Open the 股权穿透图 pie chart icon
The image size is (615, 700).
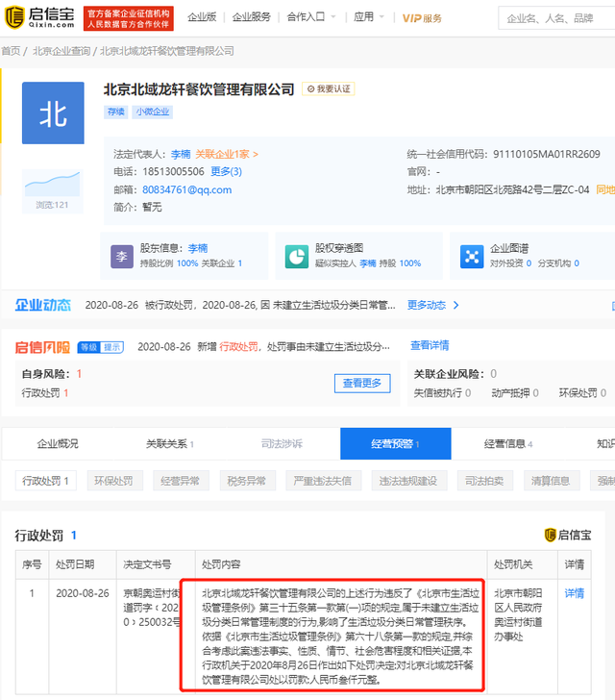pyautogui.click(x=296, y=256)
